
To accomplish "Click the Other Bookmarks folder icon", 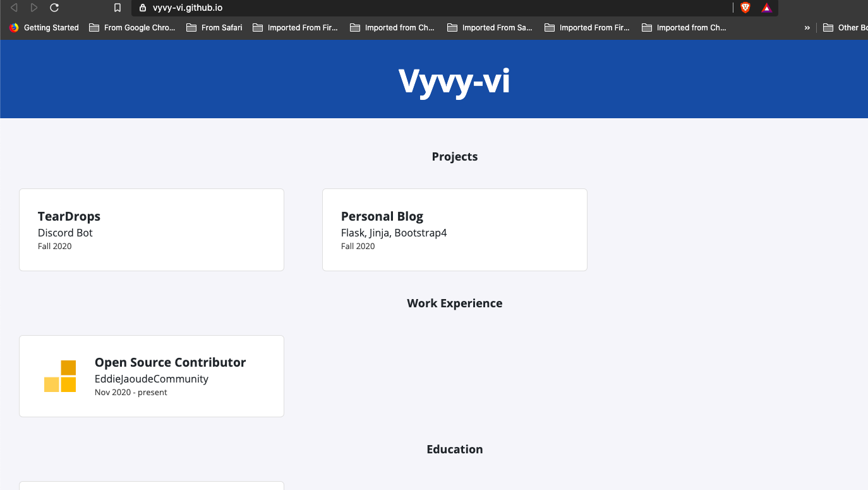I will (x=828, y=27).
